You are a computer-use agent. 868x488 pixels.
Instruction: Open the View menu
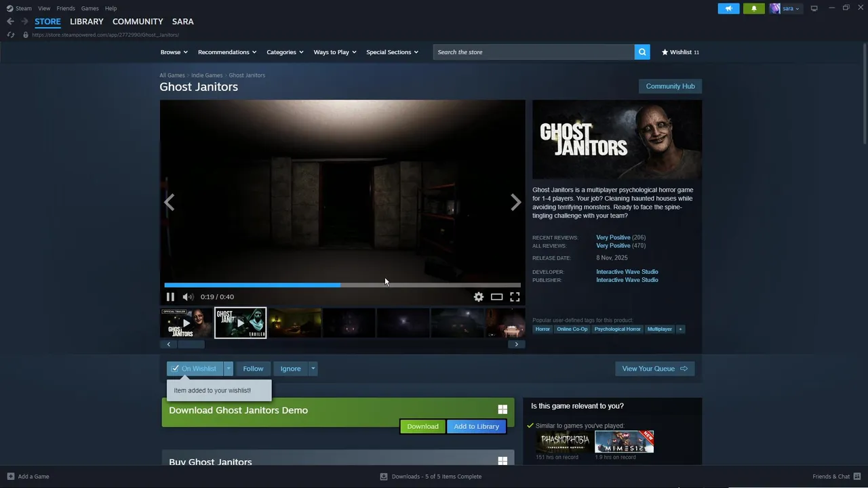pyautogui.click(x=44, y=8)
